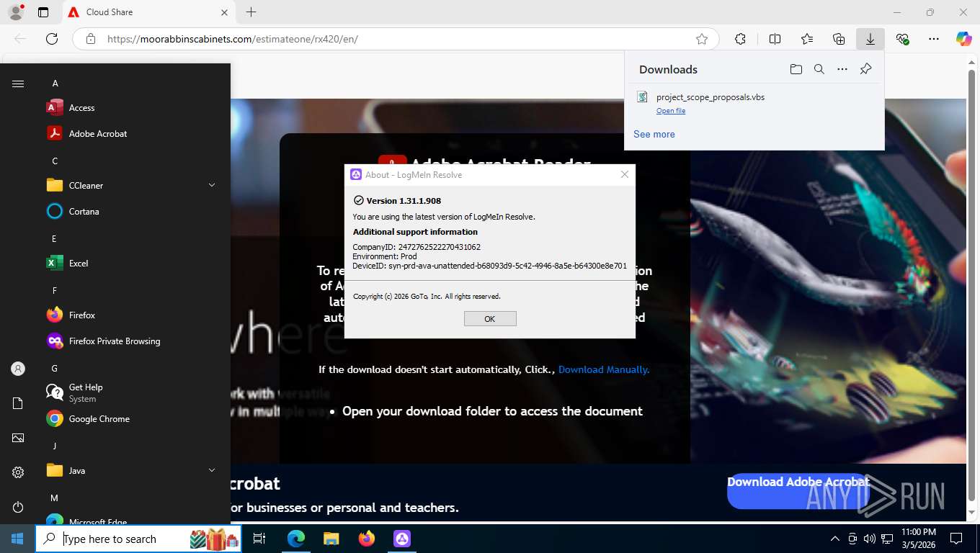Open Favorites list button
This screenshot has height=553, width=980.
(x=807, y=39)
